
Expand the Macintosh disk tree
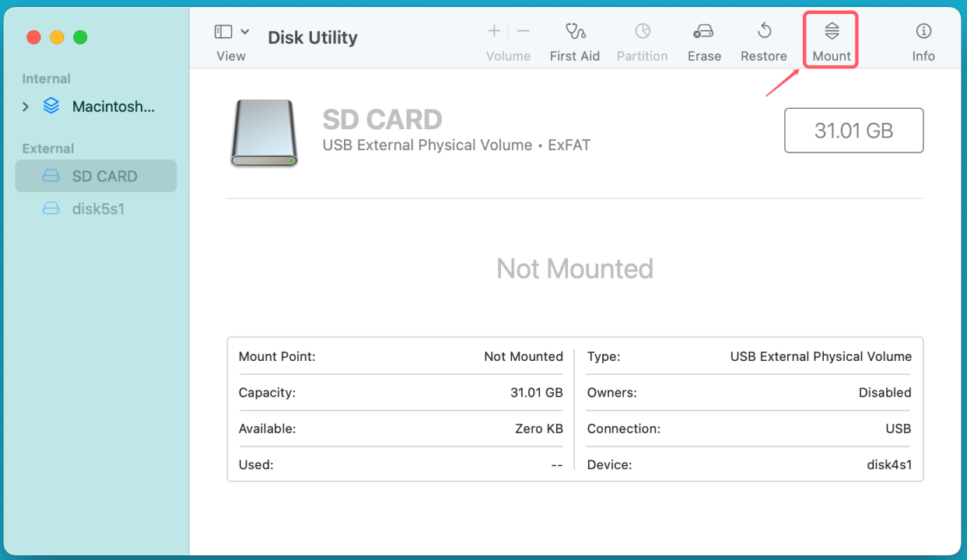click(26, 107)
